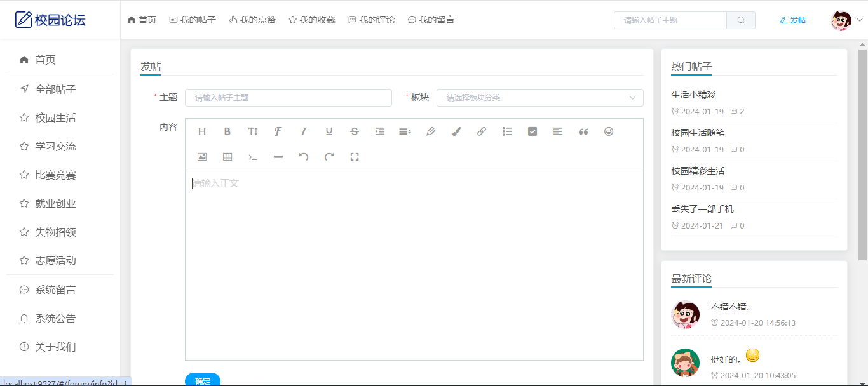Go to 我的收藏 in the top navigation

tap(311, 20)
